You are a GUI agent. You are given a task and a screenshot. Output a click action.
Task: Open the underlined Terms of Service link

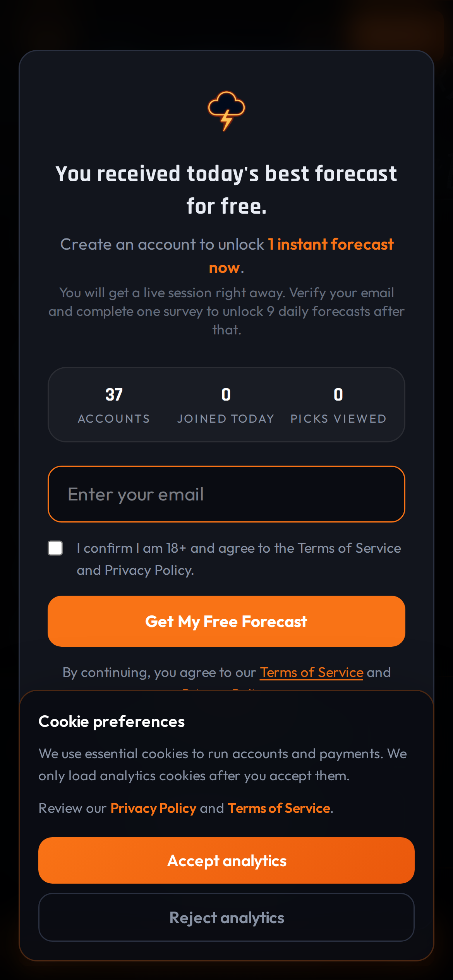click(311, 672)
